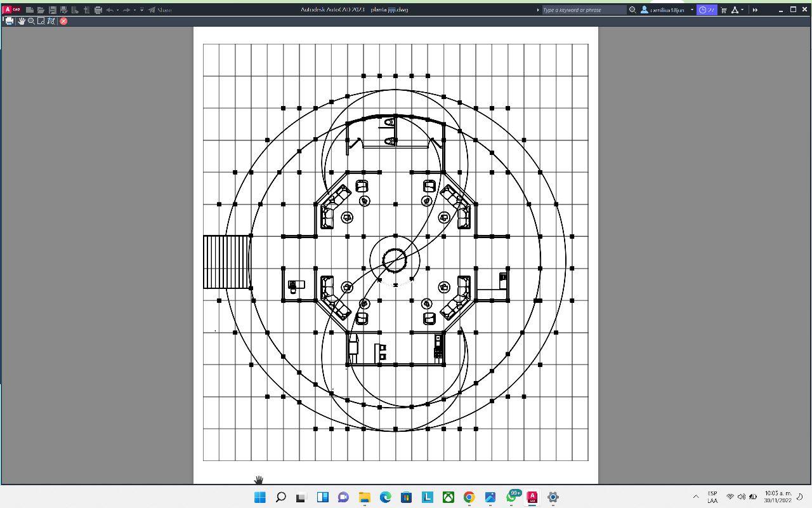This screenshot has height=508, width=812.
Task: Open Task View on the taskbar
Action: [301, 497]
